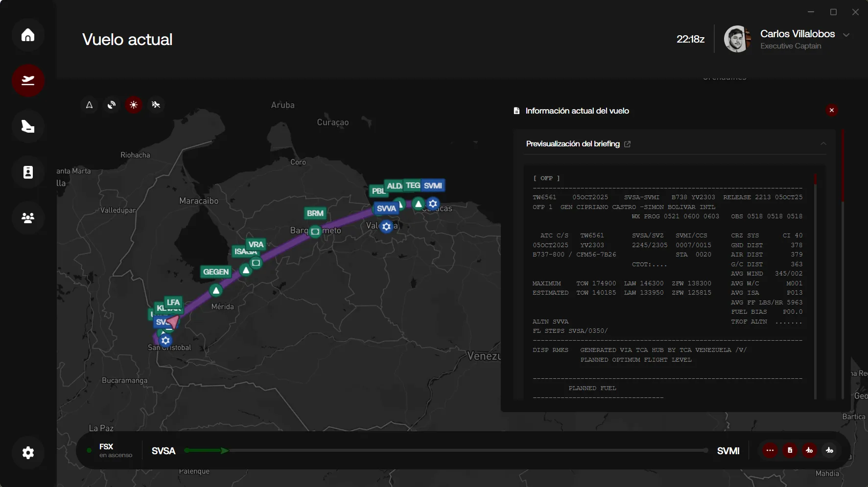Expand Carlos Villalobos profile dropdown
The width and height of the screenshot is (868, 487).
(x=846, y=35)
